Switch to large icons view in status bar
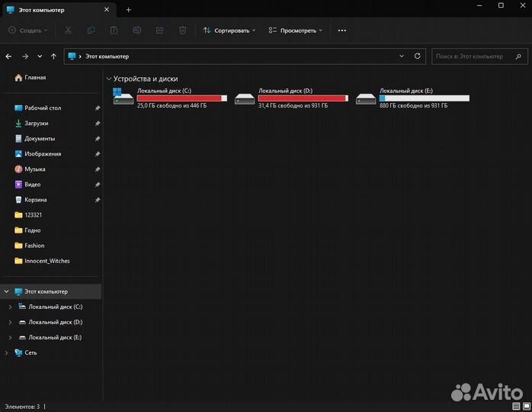 tap(526, 406)
